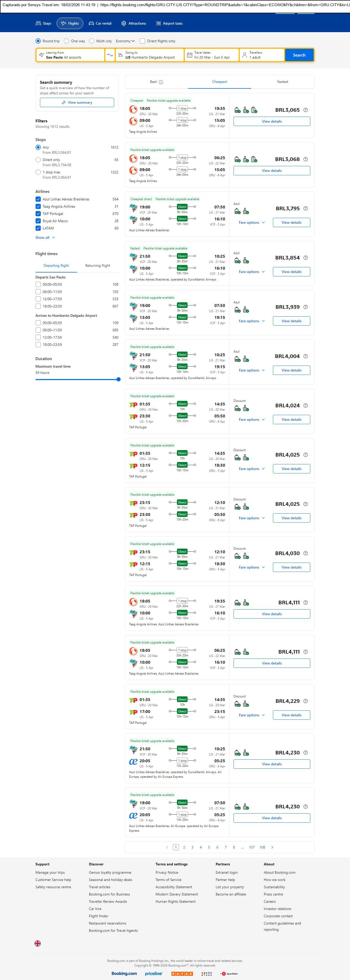
Task: Open the Economy cabin class dropdown
Action: [125, 41]
